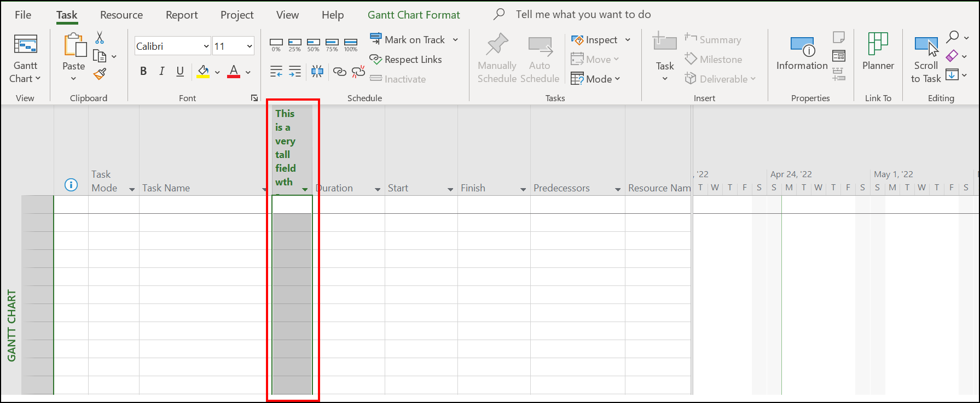Apply the yellow background fill color
980x403 pixels.
(203, 72)
